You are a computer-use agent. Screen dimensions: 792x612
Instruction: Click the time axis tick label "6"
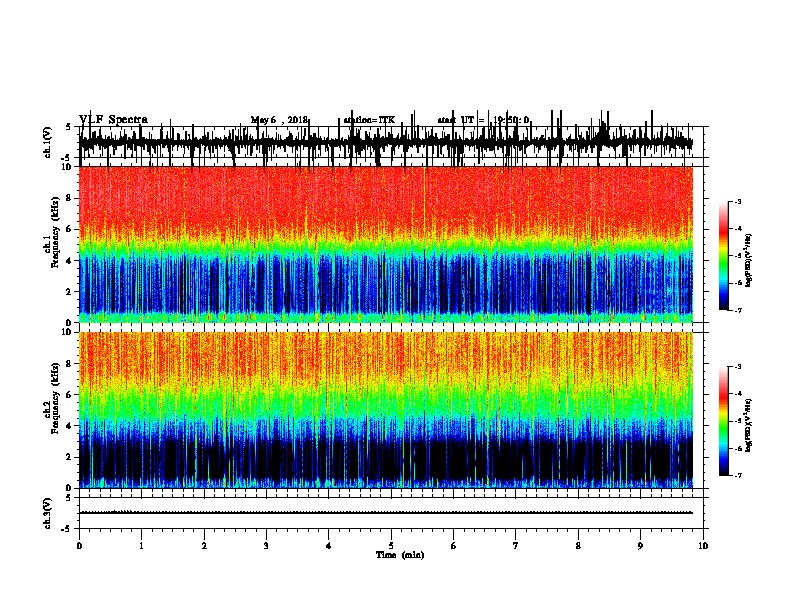coord(454,546)
